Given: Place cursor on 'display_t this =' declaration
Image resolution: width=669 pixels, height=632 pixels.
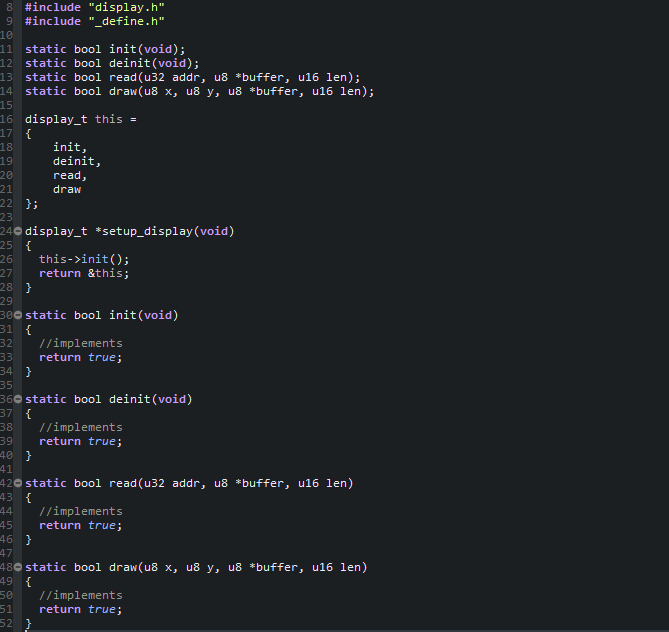Looking at the screenshot, I should 81,119.
